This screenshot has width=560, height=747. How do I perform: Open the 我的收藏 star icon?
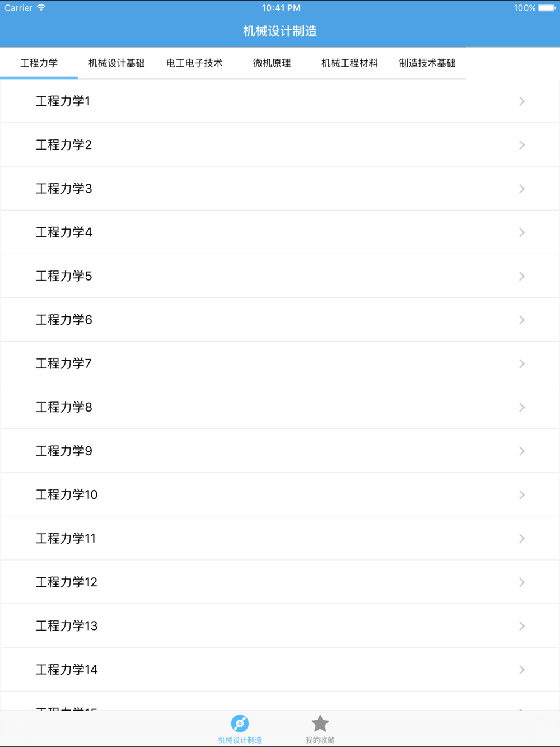point(320,723)
